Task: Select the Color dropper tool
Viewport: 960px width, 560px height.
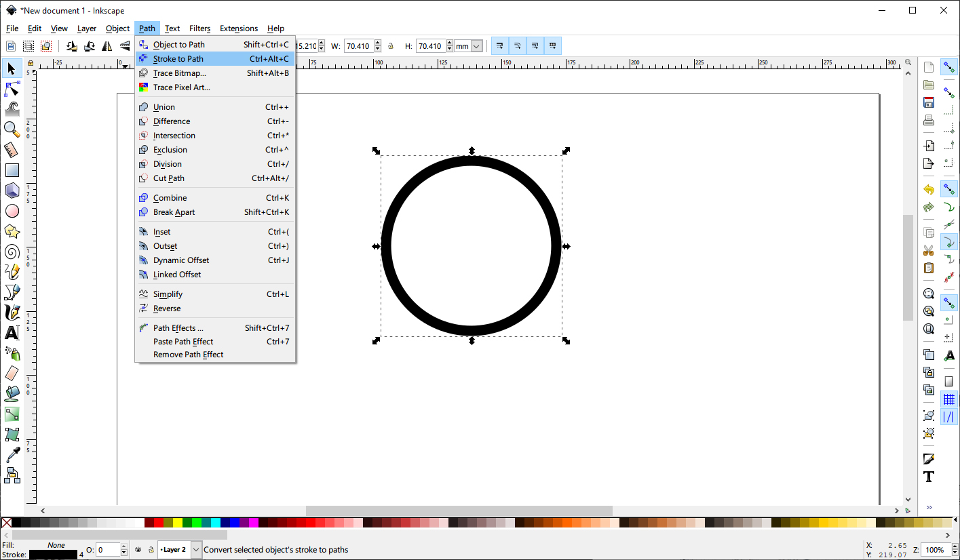Action: click(x=12, y=455)
